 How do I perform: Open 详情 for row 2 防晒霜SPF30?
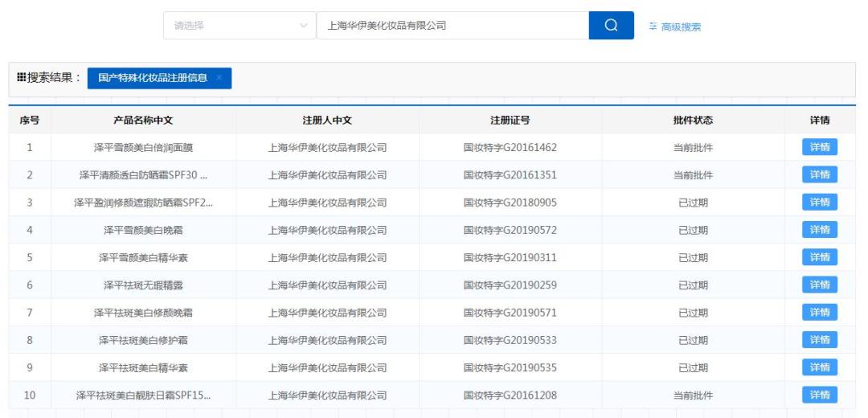820,175
